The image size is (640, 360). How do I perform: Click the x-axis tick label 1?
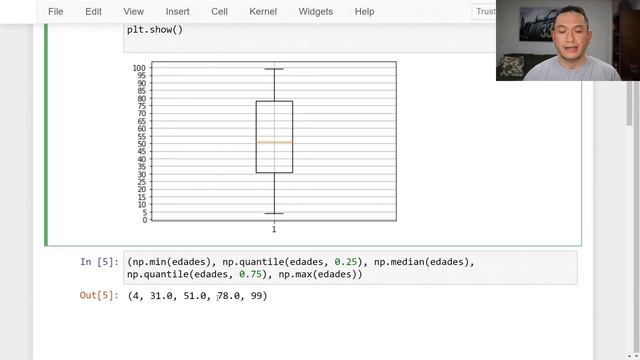point(274,229)
